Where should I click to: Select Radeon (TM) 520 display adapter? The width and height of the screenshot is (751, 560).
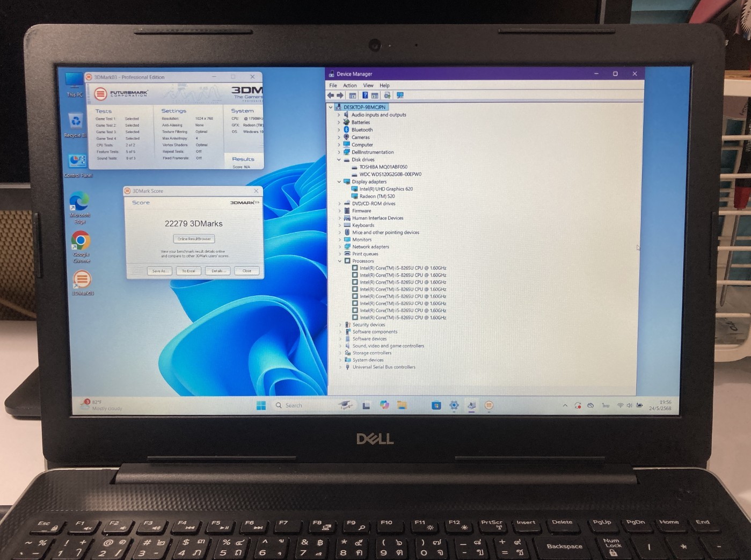377,197
